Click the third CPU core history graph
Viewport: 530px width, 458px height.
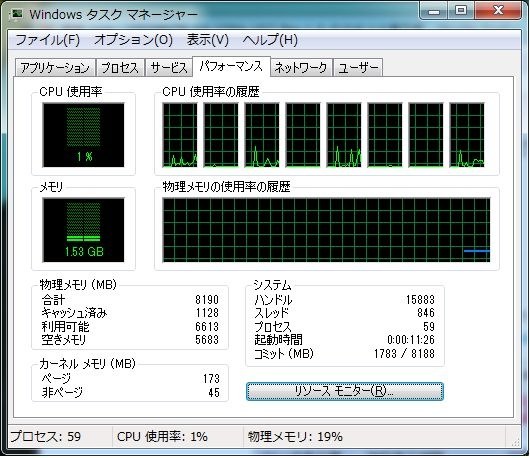pyautogui.click(x=262, y=135)
